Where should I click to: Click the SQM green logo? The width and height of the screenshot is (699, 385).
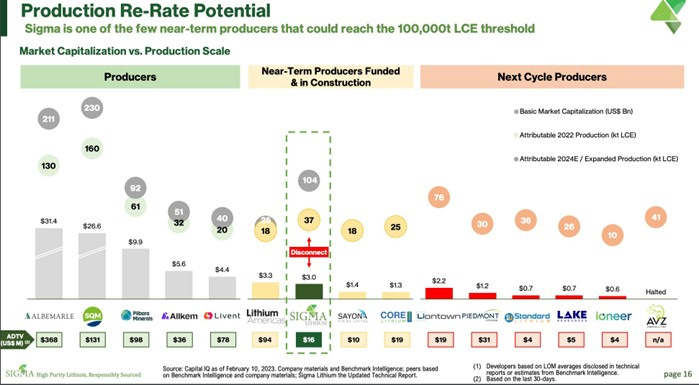click(x=92, y=316)
